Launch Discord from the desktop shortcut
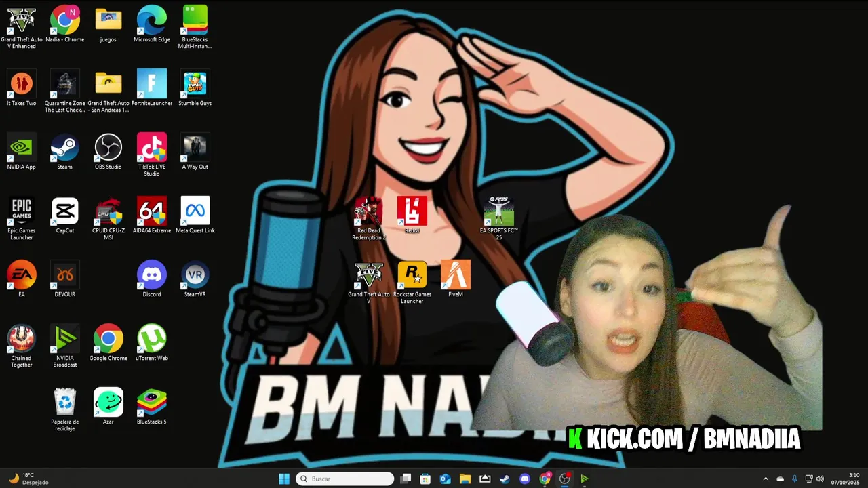This screenshot has height=488, width=868. click(152, 279)
